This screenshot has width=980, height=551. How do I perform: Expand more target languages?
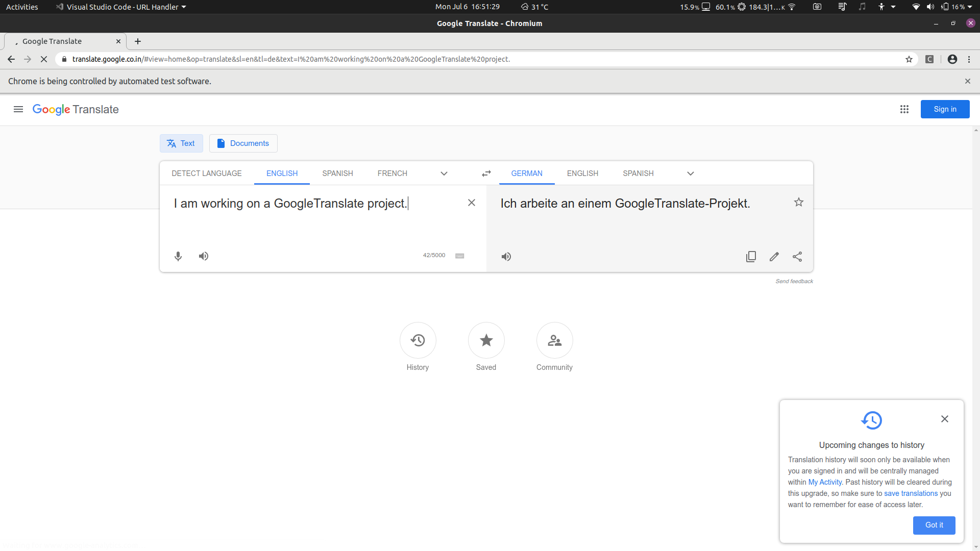[x=691, y=173]
